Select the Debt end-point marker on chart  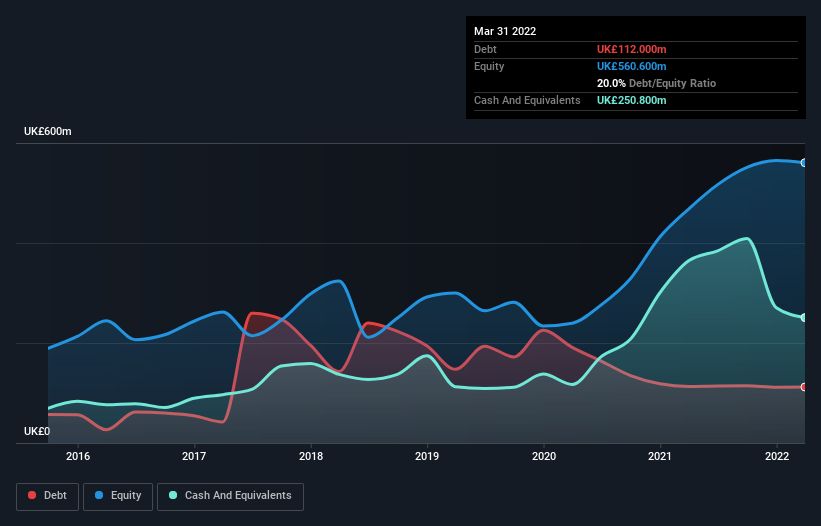(804, 387)
